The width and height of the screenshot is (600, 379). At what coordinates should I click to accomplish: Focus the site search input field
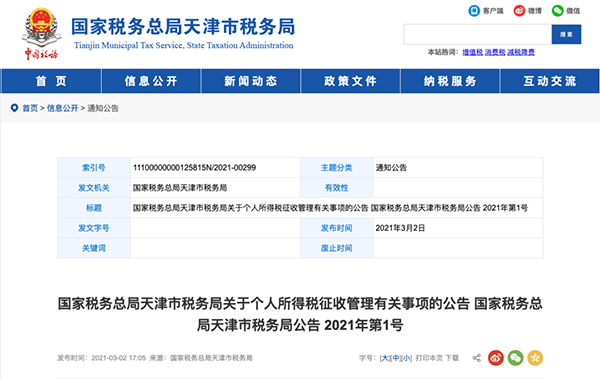click(478, 34)
